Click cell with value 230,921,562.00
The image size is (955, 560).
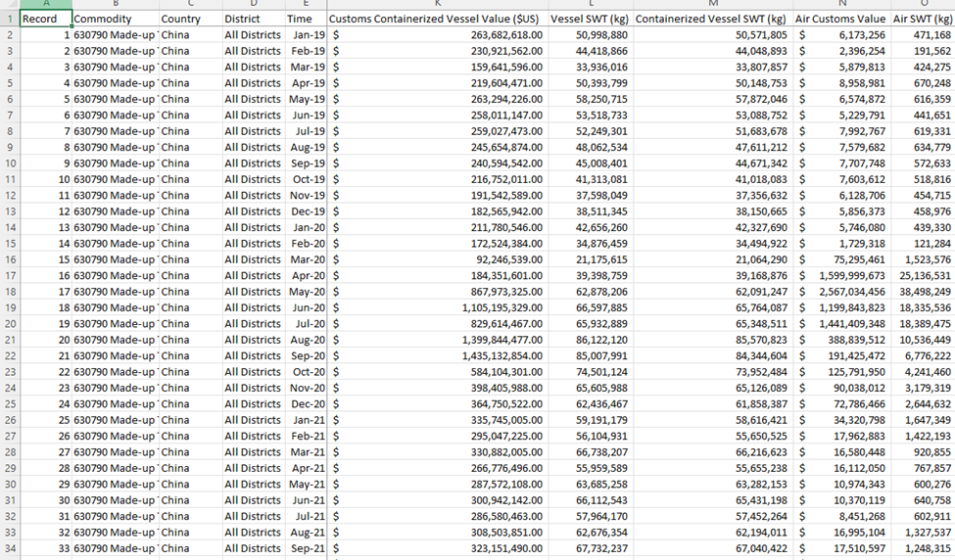point(437,51)
